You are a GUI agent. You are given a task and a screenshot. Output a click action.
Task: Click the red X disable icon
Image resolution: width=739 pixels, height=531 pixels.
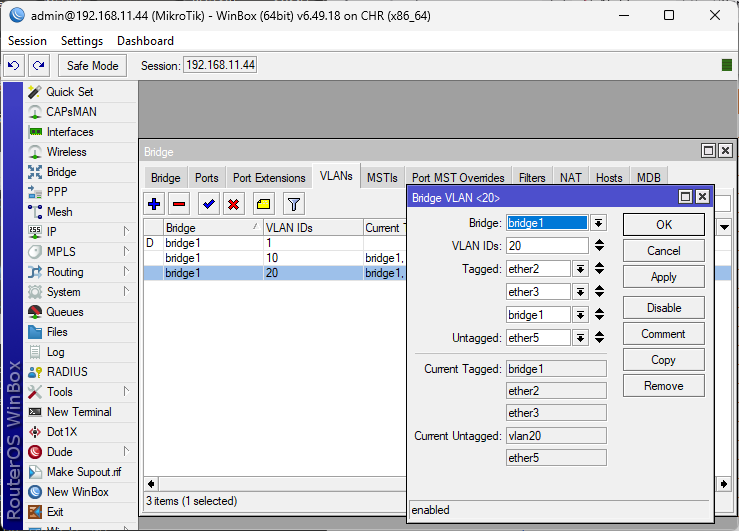[x=234, y=204]
